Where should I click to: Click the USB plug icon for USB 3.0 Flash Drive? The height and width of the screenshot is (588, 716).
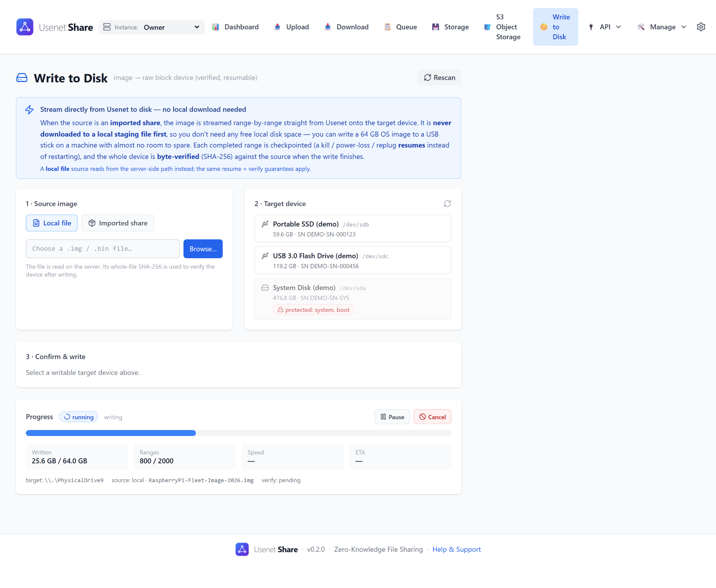(265, 256)
